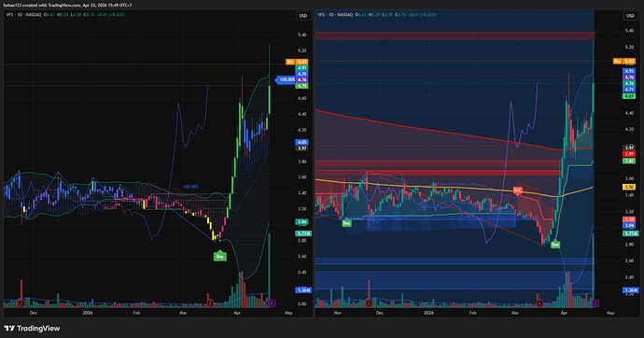Click the blue 1.36M volume tag on right chart
The image size is (644, 338).
630,290
